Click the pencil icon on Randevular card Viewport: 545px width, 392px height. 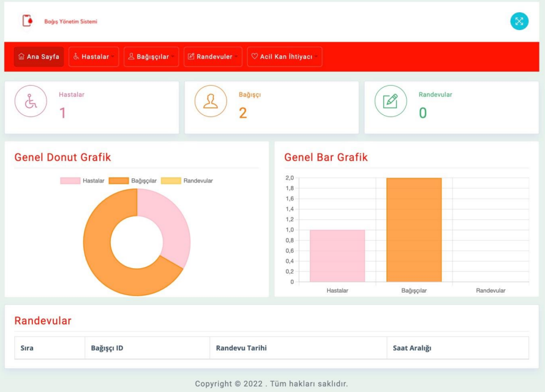click(390, 101)
